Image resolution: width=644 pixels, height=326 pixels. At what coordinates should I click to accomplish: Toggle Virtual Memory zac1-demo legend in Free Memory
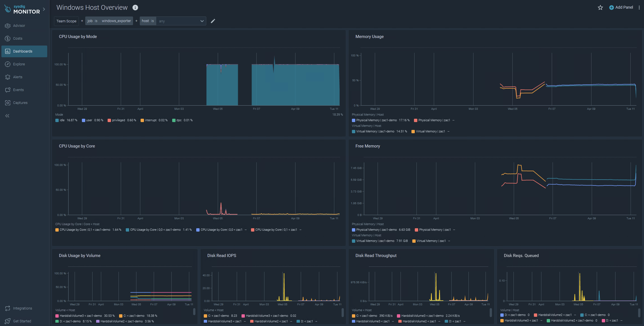click(375, 241)
